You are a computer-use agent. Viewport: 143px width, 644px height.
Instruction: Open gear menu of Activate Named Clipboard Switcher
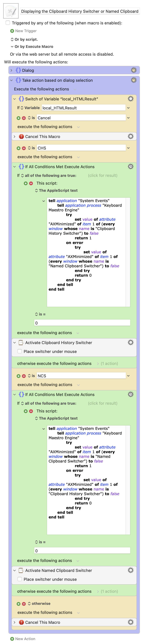pyautogui.click(x=131, y=570)
